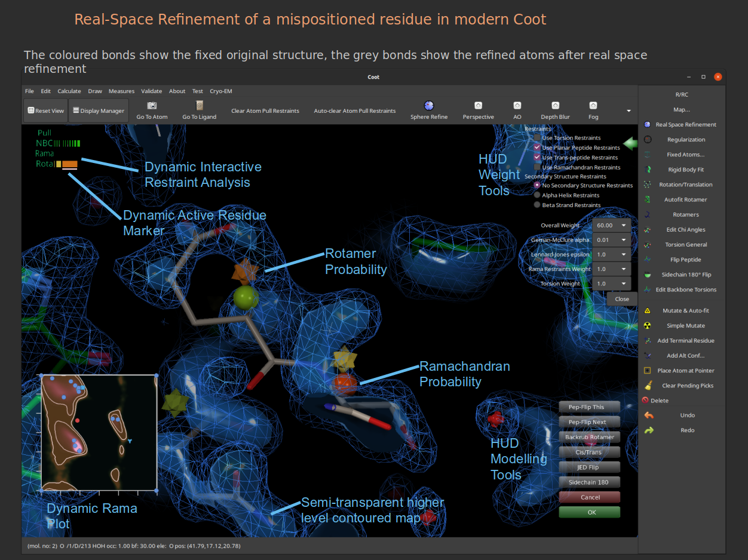Select Clear Pending Picks broom icon

click(x=648, y=386)
